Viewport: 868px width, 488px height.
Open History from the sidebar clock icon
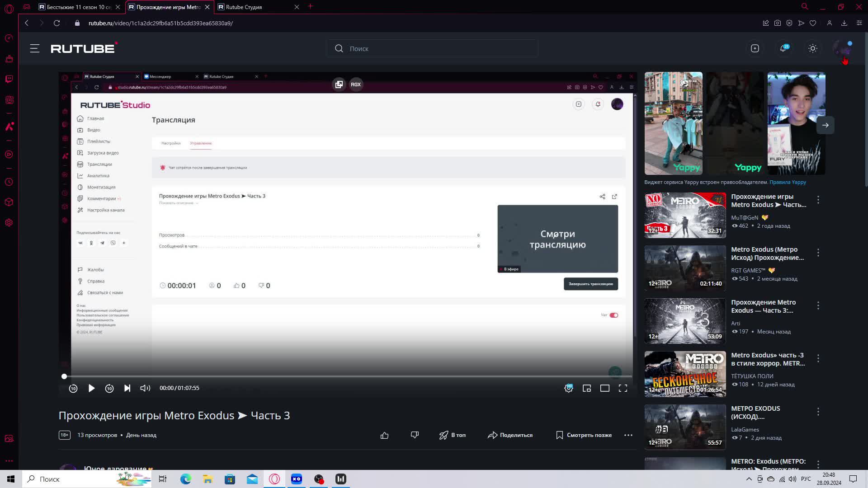[x=9, y=182]
